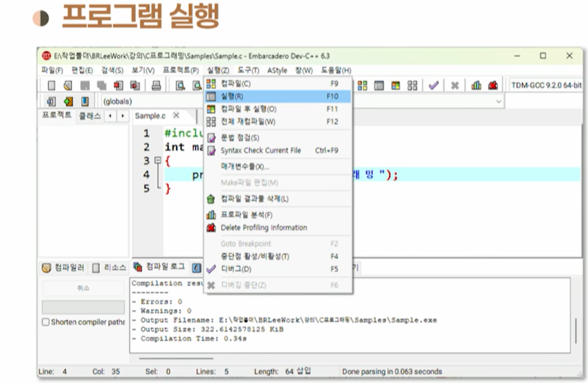
Task: Toggle the Shorten compiler paths checkbox
Action: [46, 322]
